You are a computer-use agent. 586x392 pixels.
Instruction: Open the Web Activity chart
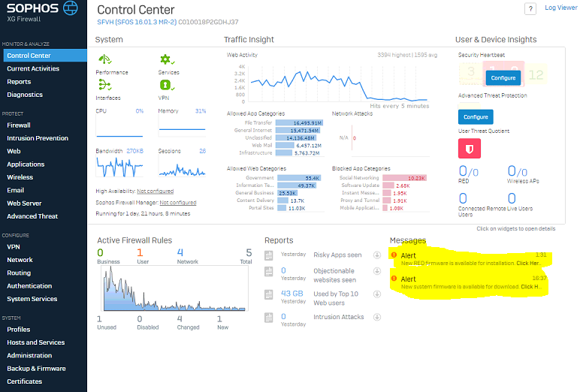point(339,83)
